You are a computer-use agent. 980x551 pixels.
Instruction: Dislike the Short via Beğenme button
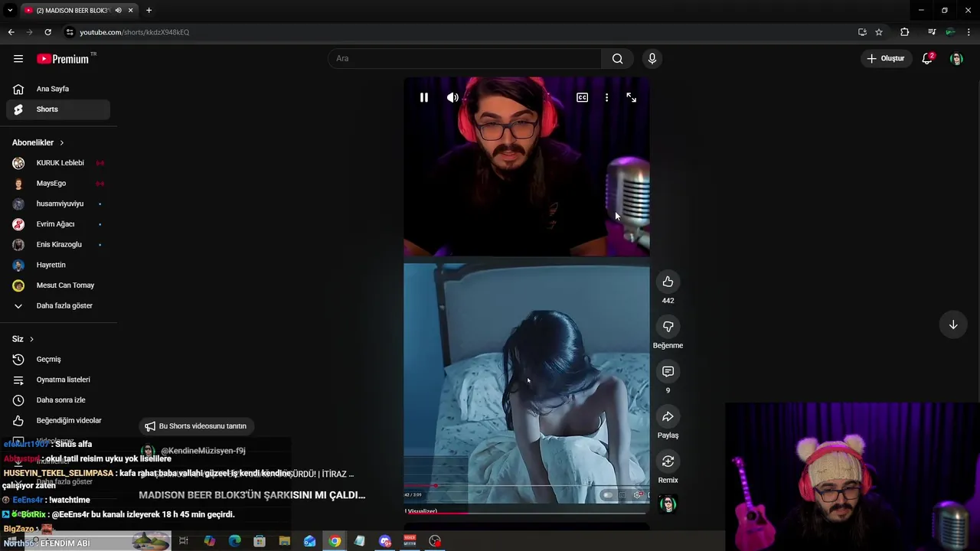point(668,327)
